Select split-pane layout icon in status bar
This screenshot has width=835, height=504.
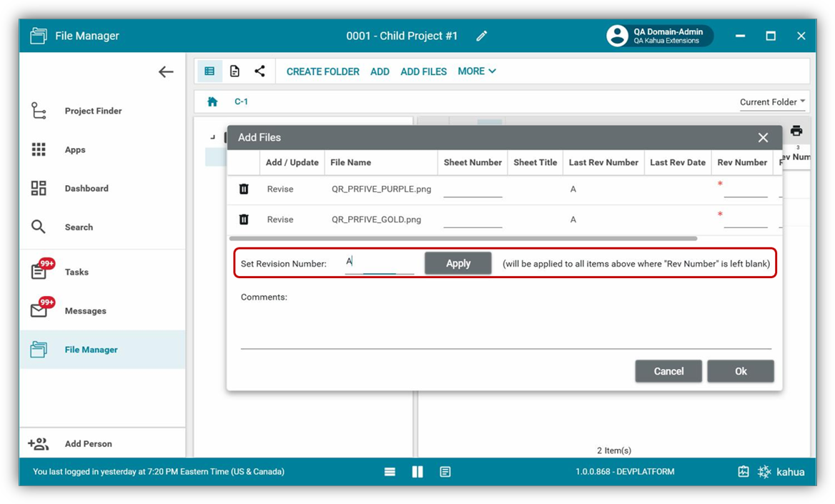point(417,472)
